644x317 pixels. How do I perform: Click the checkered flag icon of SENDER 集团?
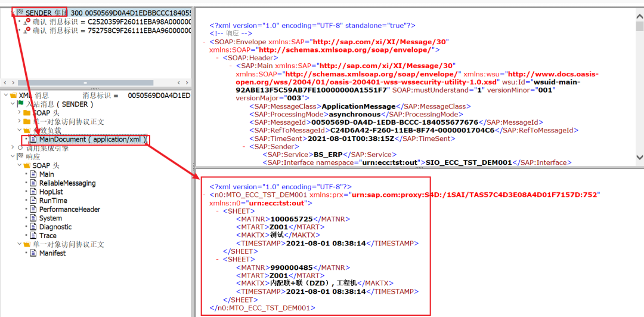[19, 13]
